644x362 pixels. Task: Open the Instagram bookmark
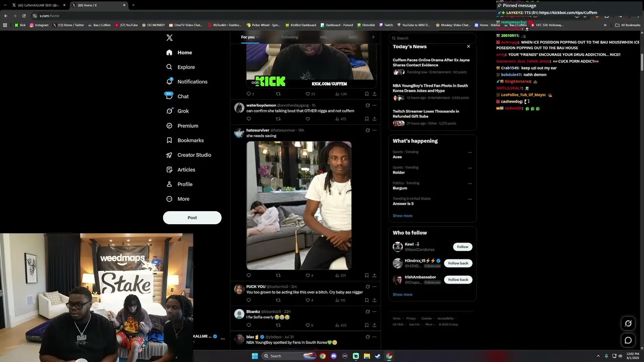coord(39,25)
